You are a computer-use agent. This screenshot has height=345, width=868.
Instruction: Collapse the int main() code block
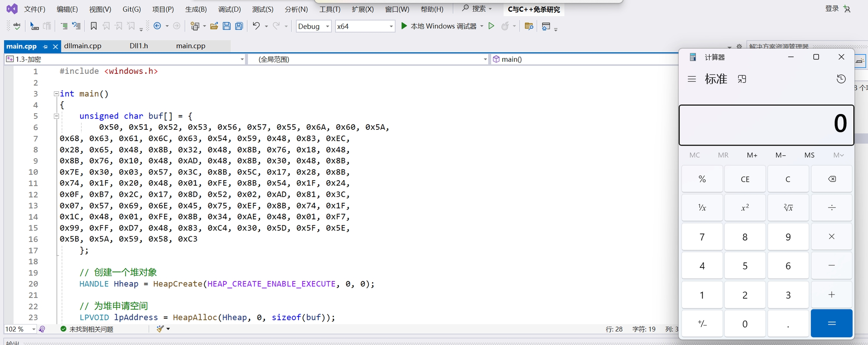coord(56,94)
